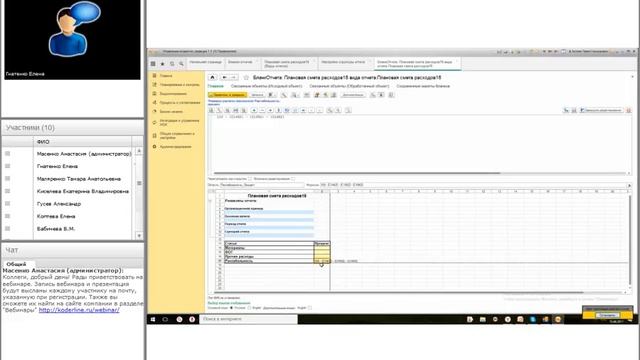The width and height of the screenshot is (640, 360).
Task: Open section Планирование и контроль
Action: point(180,84)
